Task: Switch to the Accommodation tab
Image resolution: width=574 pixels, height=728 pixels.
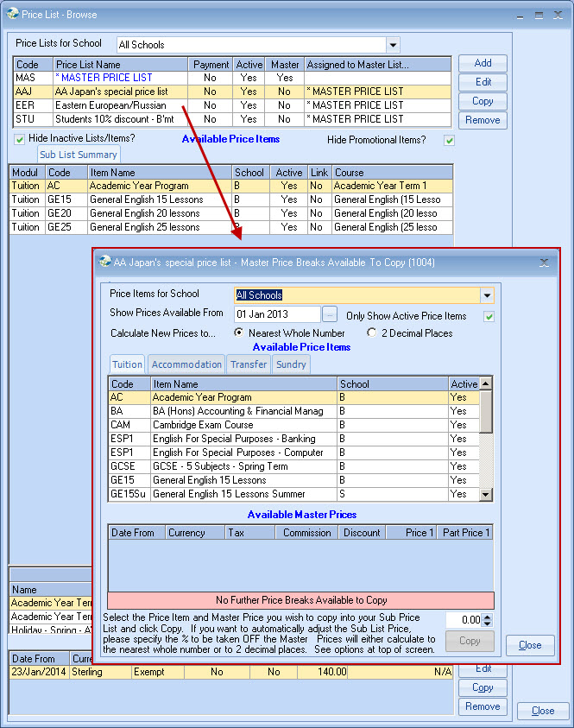Action: point(187,364)
